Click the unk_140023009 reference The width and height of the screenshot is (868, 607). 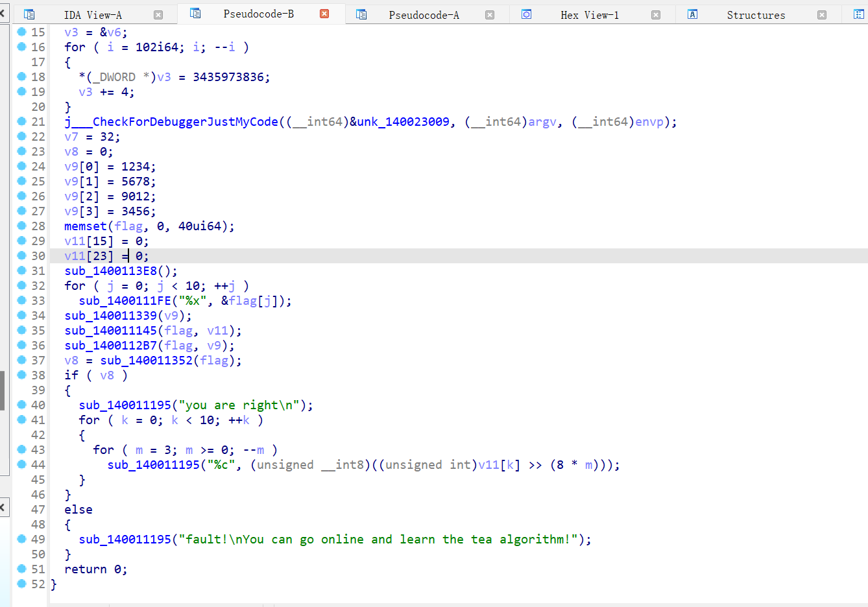point(404,122)
